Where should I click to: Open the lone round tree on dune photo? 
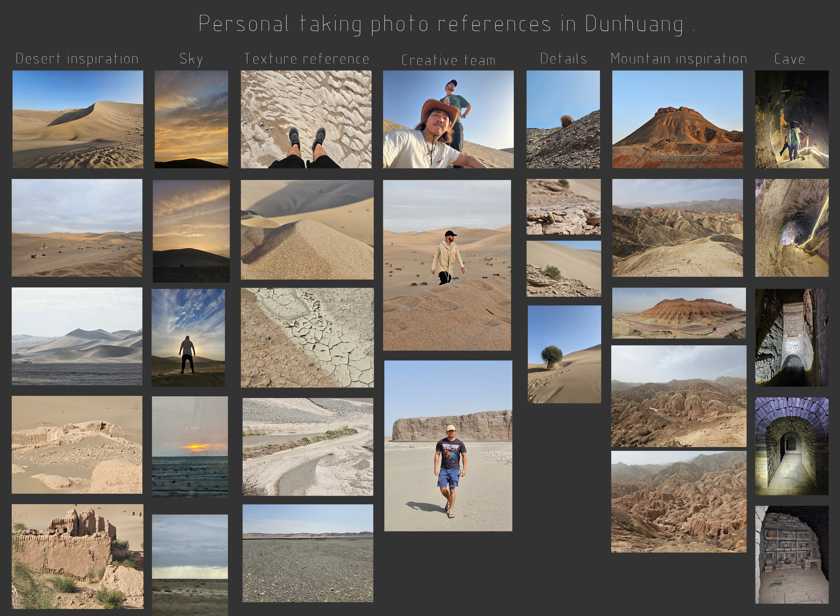564,354
